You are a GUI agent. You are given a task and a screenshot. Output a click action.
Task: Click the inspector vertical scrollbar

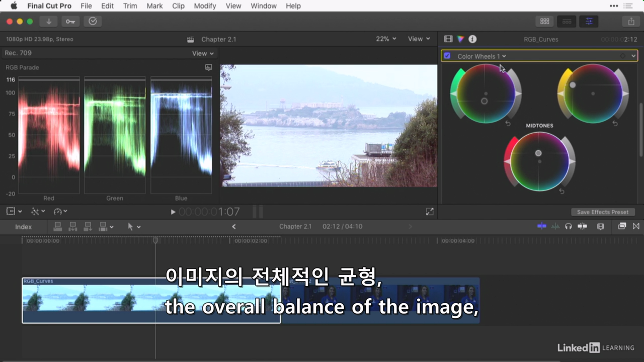click(x=641, y=130)
